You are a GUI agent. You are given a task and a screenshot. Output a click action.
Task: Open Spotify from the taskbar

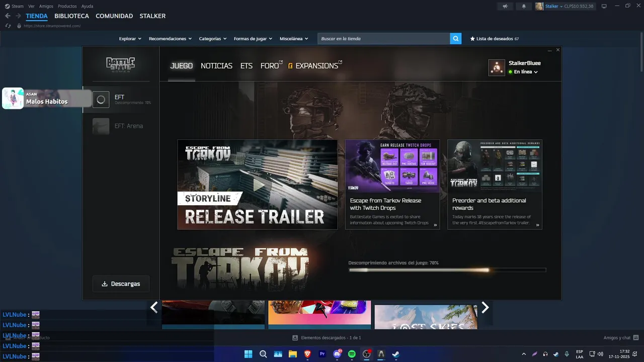(352, 354)
